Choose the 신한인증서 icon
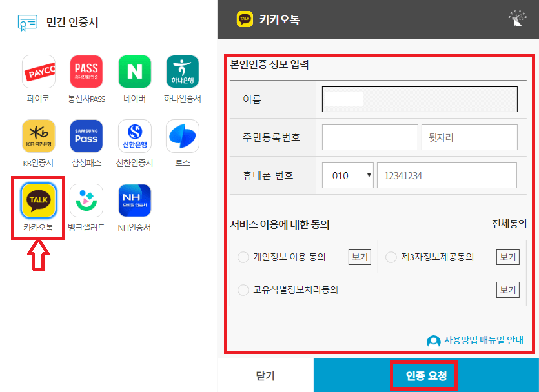The width and height of the screenshot is (539, 392). coord(134,135)
